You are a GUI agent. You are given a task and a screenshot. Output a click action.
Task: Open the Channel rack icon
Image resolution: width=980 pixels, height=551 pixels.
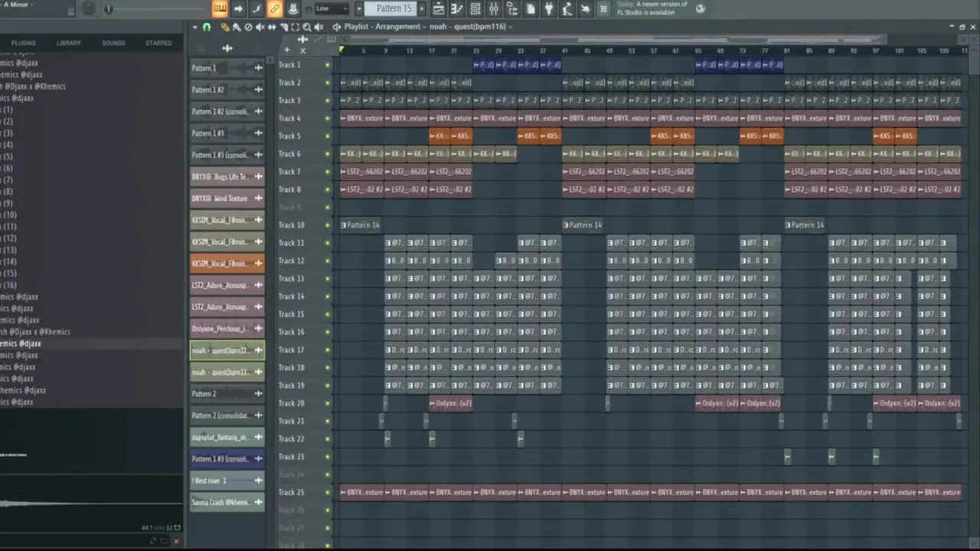[475, 8]
